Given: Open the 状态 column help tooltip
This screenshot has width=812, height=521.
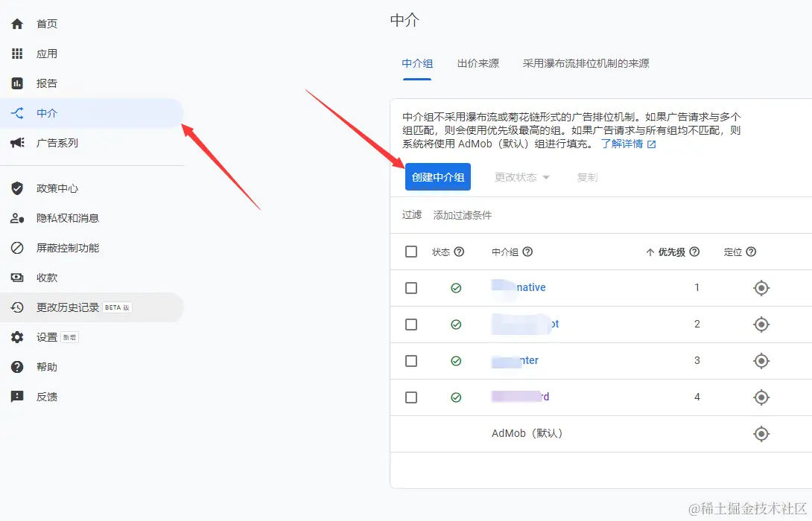Looking at the screenshot, I should coord(461,252).
